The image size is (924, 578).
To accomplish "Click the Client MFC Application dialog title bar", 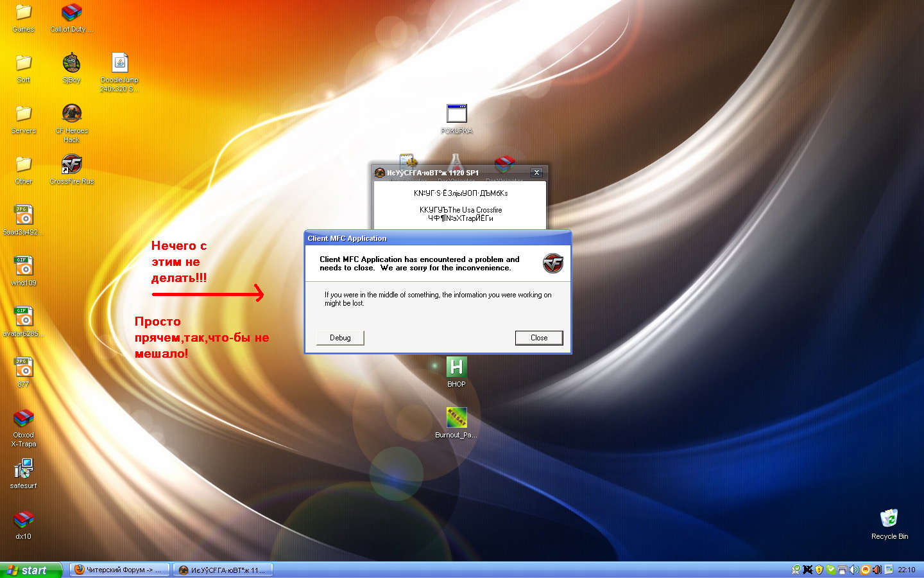I will pos(438,238).
